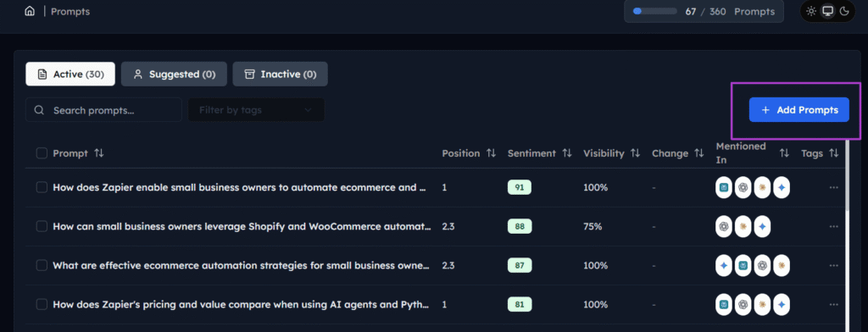Image resolution: width=868 pixels, height=332 pixels.
Task: Click Gemini icon in 'effective ecommerce automation' row
Action: [x=724, y=266]
